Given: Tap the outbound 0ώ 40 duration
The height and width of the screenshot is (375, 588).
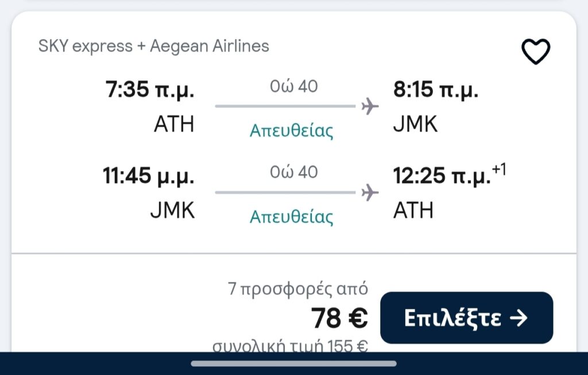Looking at the screenshot, I should (x=294, y=86).
